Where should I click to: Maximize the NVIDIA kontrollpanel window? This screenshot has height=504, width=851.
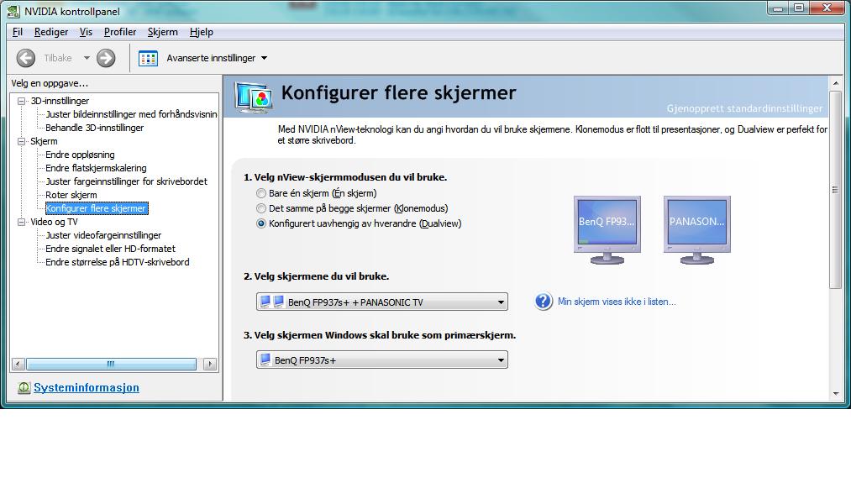coord(798,8)
